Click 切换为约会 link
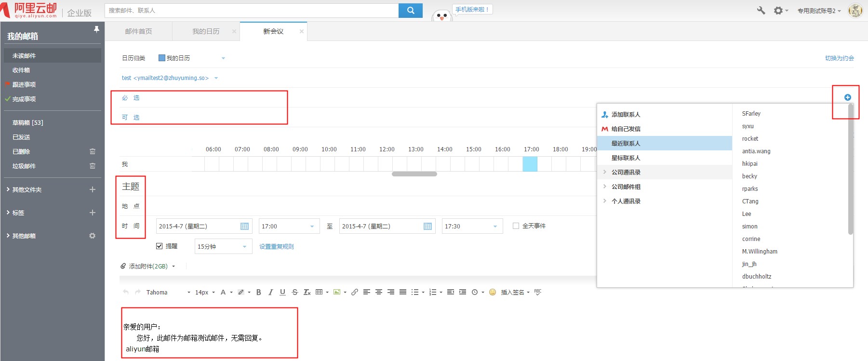The image size is (868, 361). [x=839, y=58]
